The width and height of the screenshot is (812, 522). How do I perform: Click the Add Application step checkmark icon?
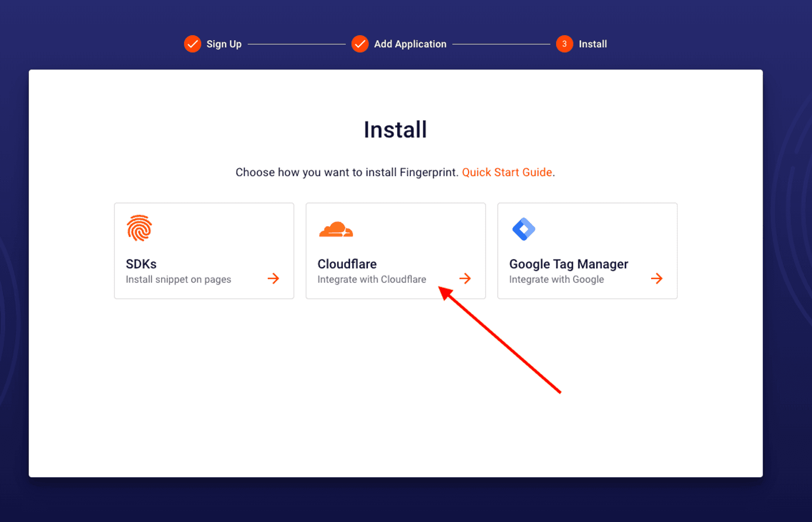point(360,44)
